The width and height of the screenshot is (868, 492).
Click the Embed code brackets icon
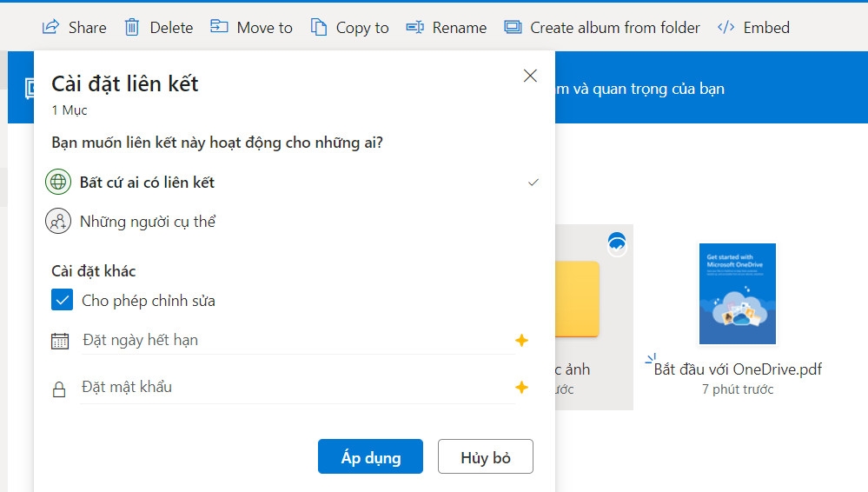[x=726, y=27]
